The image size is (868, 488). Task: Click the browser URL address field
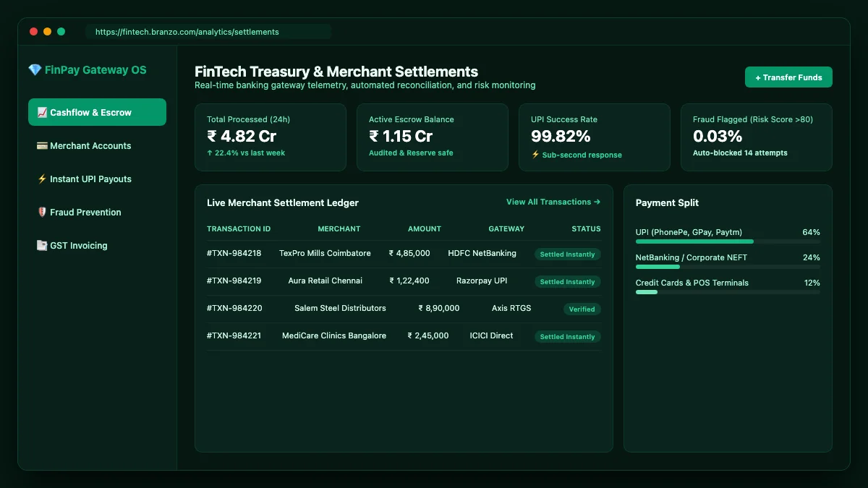tap(208, 32)
